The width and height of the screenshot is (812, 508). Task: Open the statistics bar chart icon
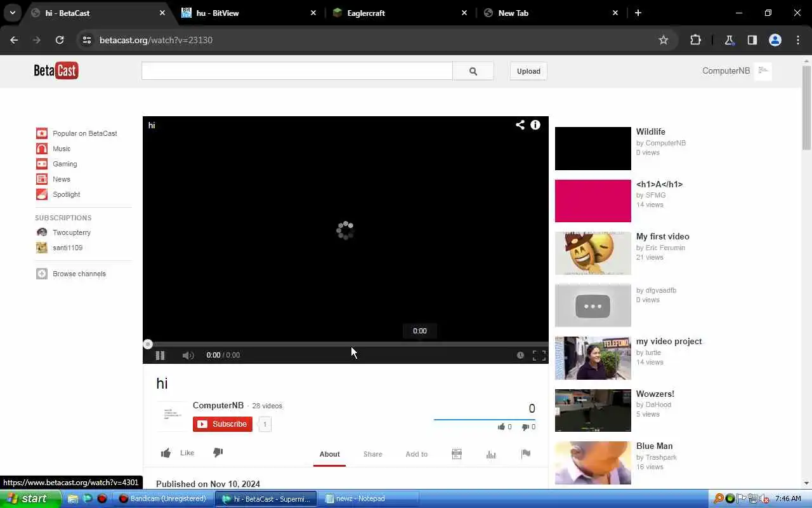click(x=491, y=454)
